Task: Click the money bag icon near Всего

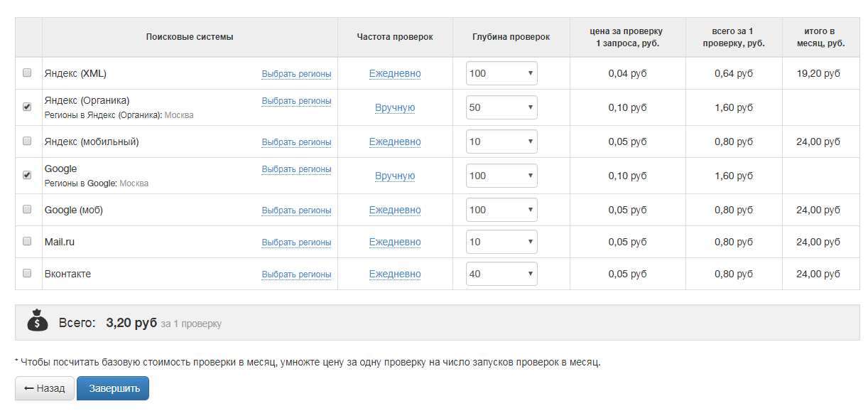Action: (38, 321)
